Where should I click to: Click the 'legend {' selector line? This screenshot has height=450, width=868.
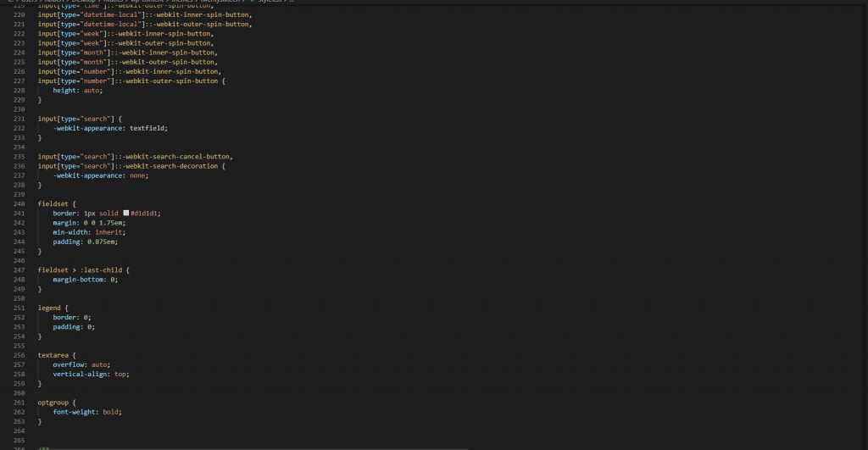53,308
